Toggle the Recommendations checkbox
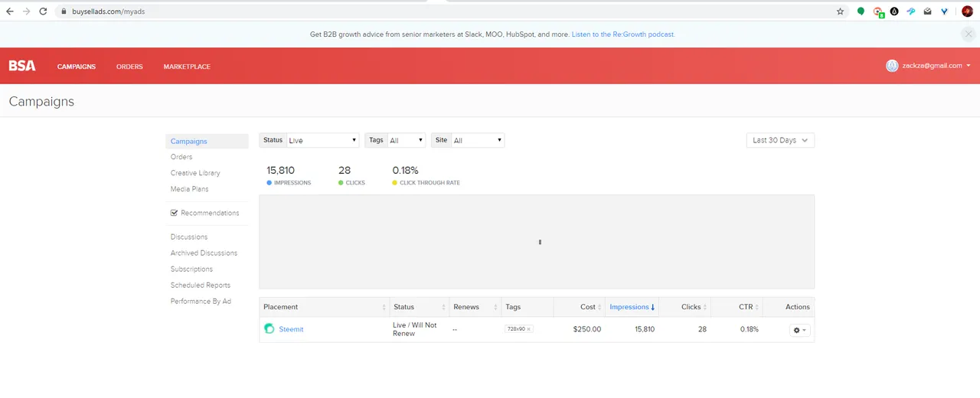The image size is (980, 398). coord(175,213)
